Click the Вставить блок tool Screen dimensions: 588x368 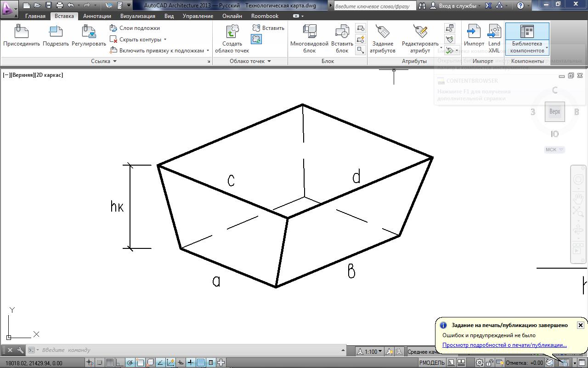(x=342, y=39)
